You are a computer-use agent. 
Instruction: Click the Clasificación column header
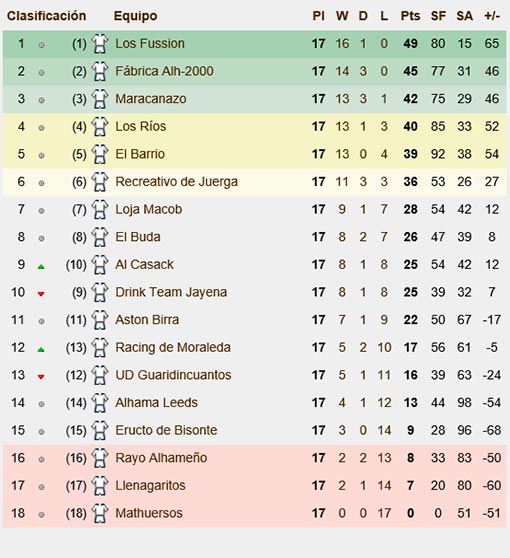point(47,16)
